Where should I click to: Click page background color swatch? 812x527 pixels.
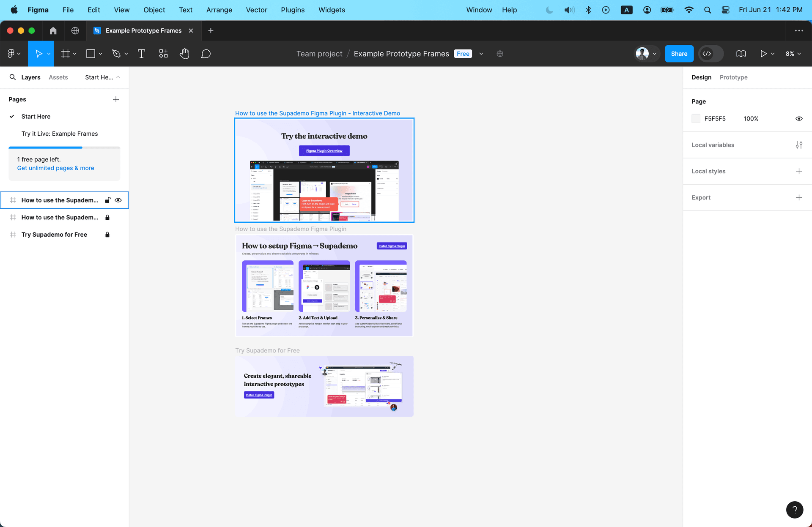[x=696, y=119]
